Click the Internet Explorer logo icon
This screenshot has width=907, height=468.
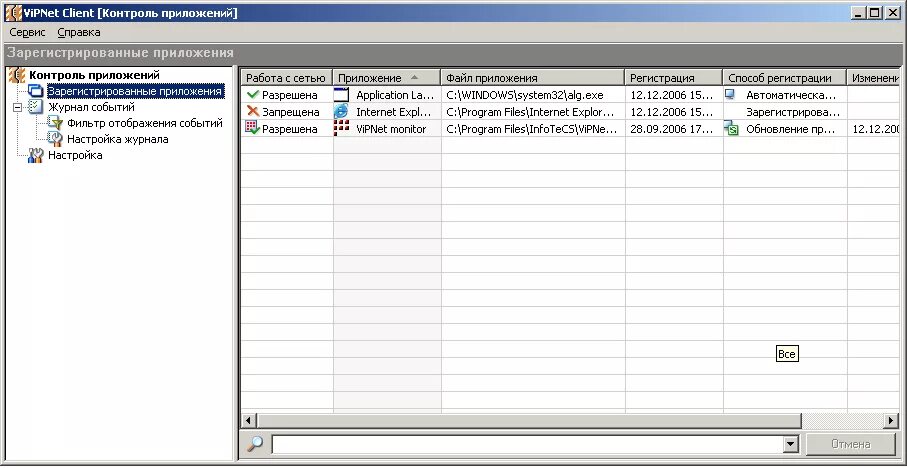[342, 112]
